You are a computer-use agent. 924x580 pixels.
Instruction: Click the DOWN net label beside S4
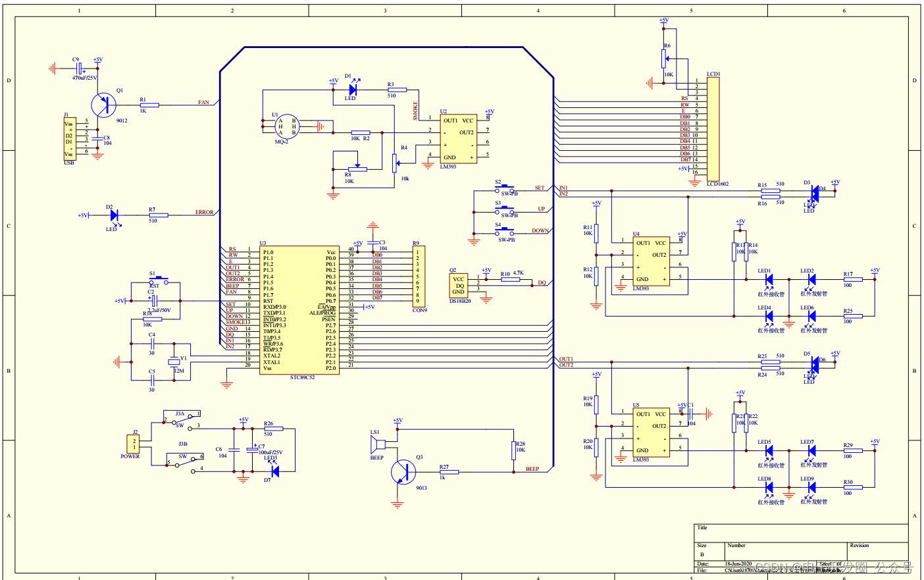540,230
